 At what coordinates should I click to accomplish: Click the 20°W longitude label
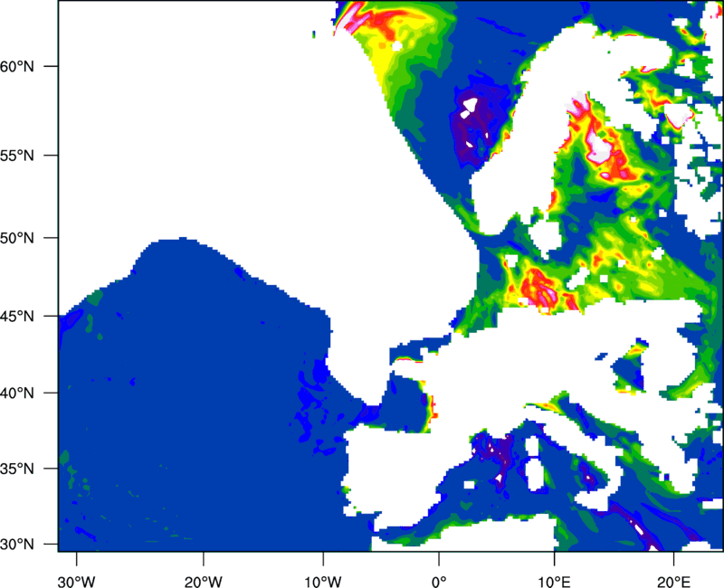203,582
